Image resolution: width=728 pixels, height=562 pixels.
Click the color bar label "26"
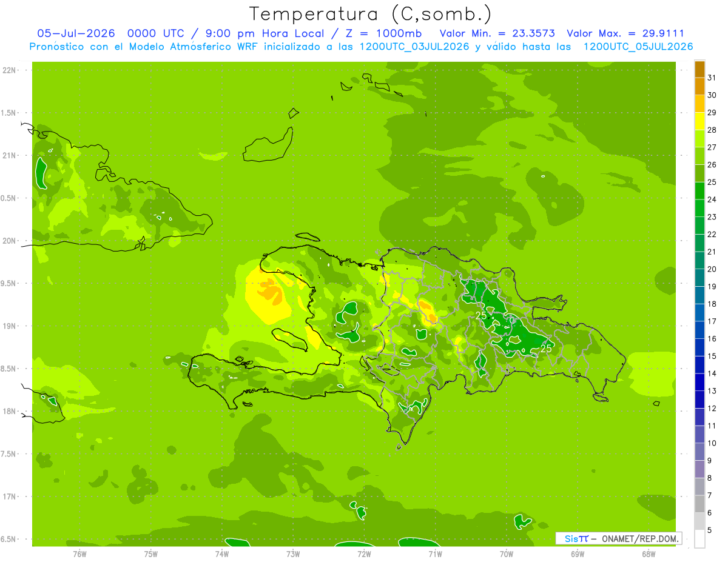(x=712, y=165)
